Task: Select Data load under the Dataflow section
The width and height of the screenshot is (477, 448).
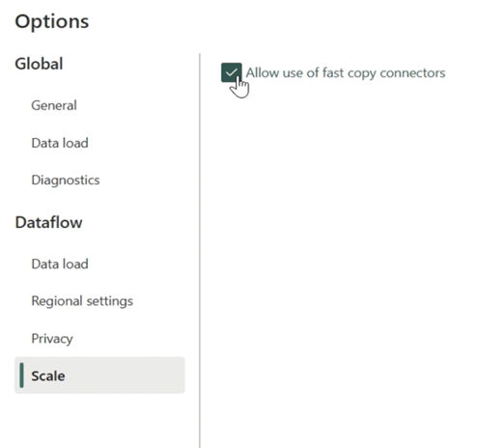Action: coord(60,264)
